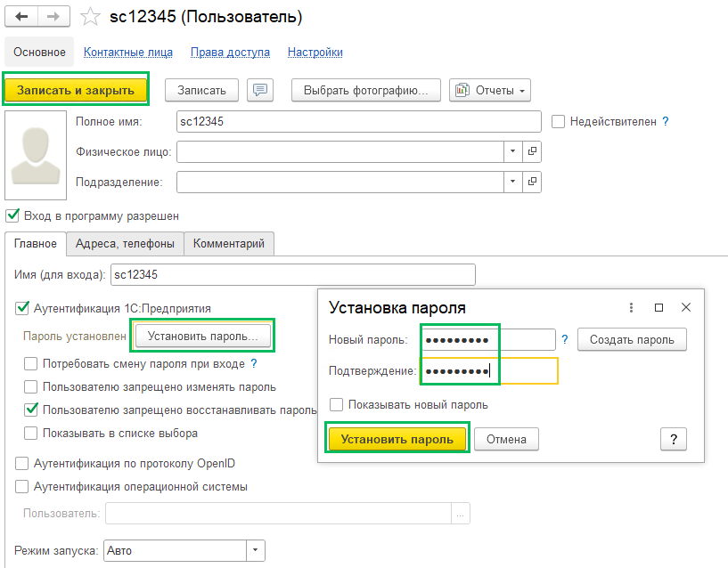
Task: Toggle Показывать новый пароль checkbox
Action: tap(337, 405)
